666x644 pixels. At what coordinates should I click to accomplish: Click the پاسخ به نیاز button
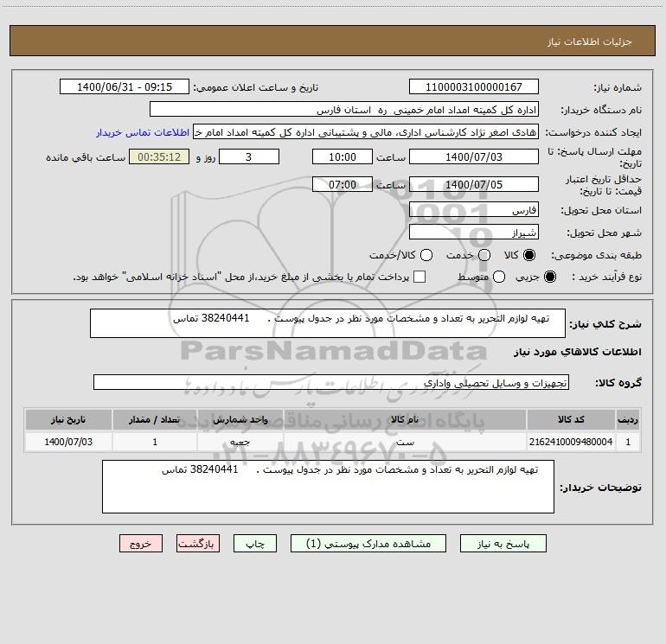503,544
